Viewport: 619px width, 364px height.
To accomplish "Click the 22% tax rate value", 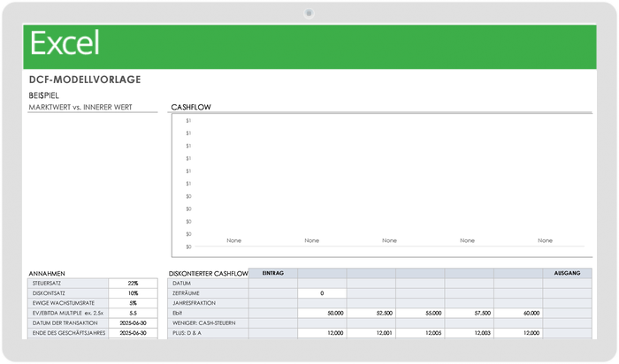I will (x=133, y=283).
